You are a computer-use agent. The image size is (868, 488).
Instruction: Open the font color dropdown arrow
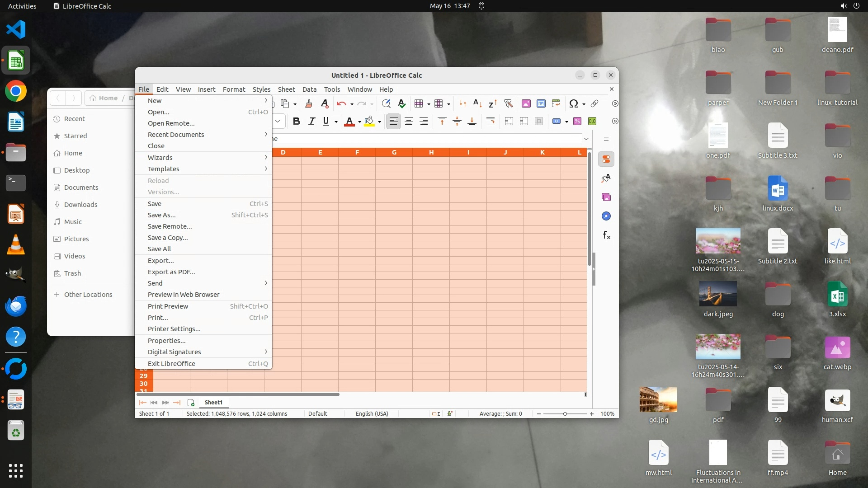point(359,122)
